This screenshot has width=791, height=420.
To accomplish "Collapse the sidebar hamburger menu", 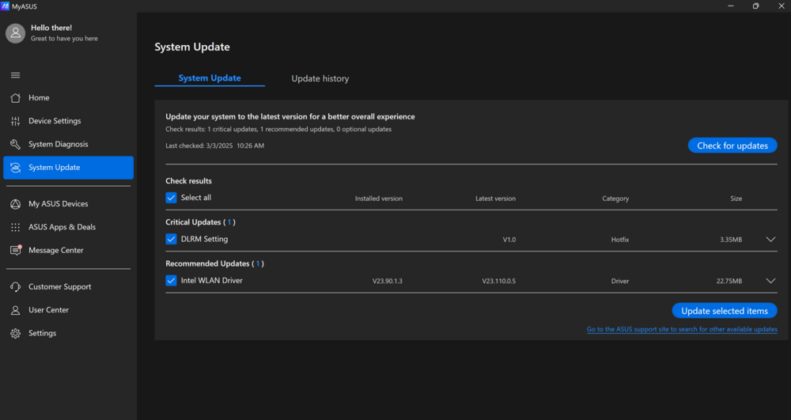I will click(16, 75).
